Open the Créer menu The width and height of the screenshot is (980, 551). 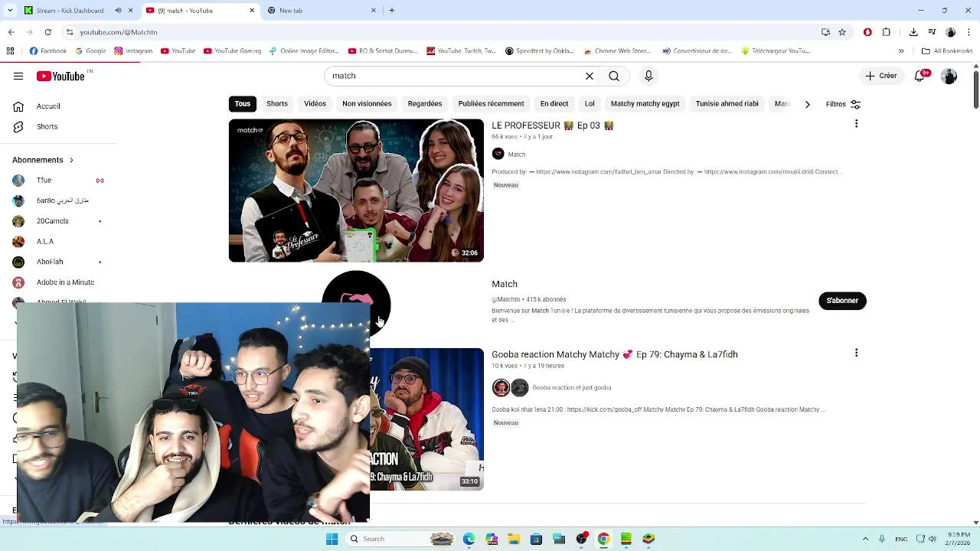[x=881, y=76]
